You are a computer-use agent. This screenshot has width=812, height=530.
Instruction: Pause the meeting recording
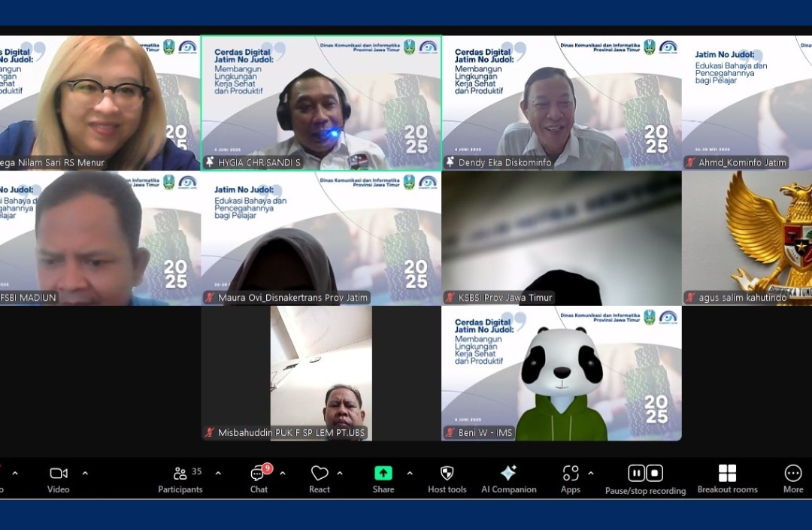click(x=637, y=473)
